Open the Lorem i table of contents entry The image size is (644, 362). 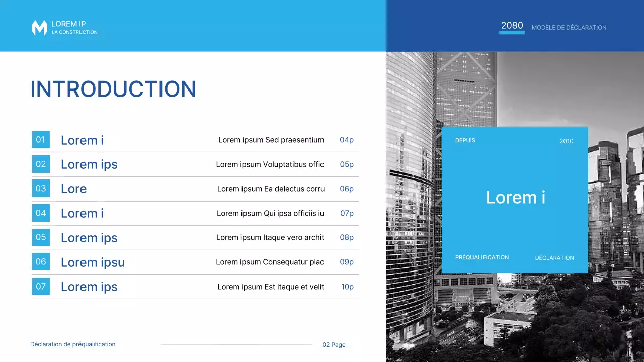82,140
